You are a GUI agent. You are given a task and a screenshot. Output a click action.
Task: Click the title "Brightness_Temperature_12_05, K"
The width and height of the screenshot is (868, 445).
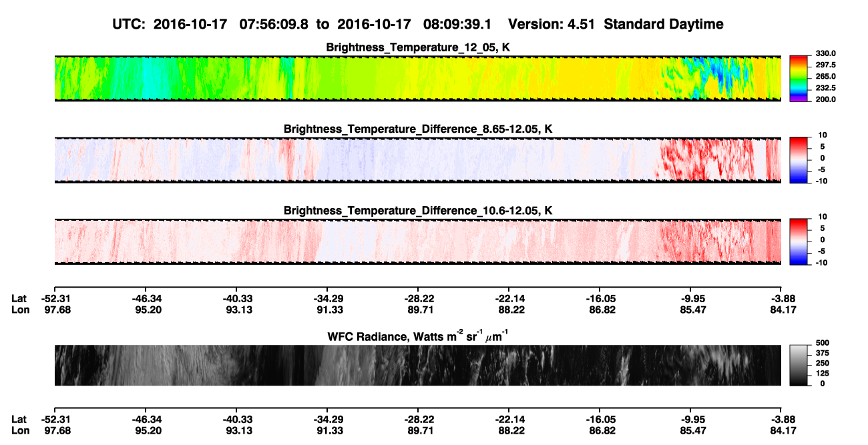[417, 47]
